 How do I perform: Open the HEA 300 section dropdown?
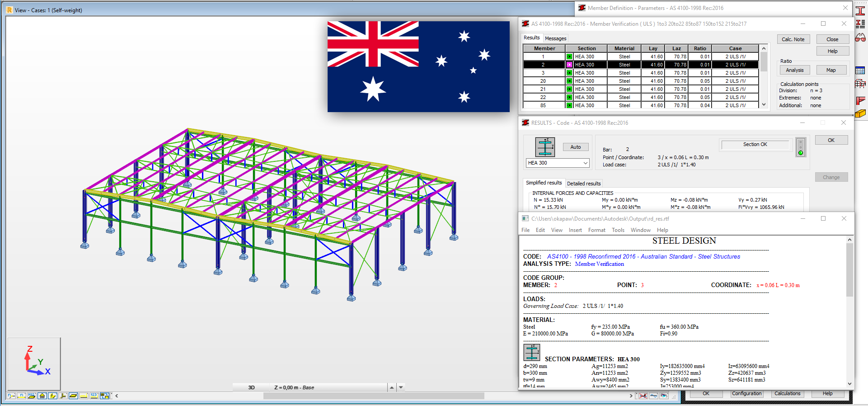tap(585, 163)
